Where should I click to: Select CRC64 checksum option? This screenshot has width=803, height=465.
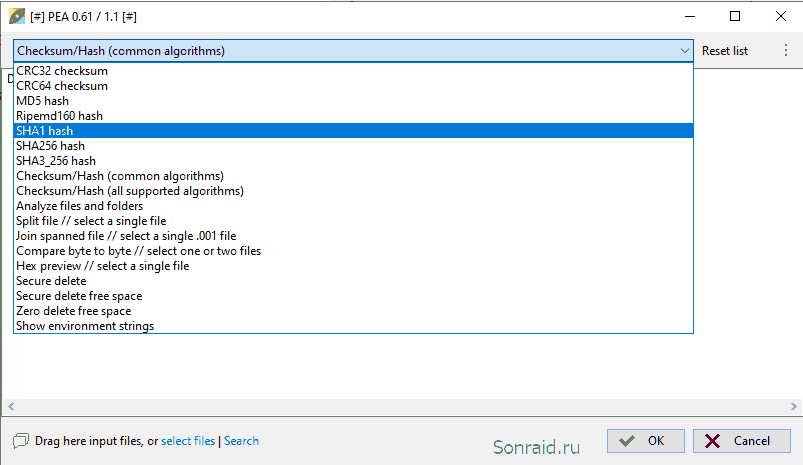pos(353,86)
